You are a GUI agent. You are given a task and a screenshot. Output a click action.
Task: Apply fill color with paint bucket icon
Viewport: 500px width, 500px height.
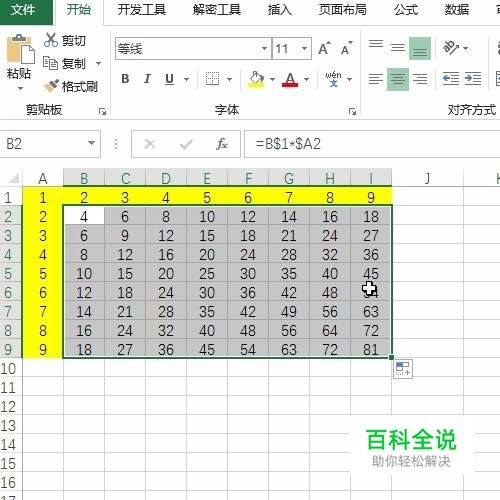click(256, 79)
